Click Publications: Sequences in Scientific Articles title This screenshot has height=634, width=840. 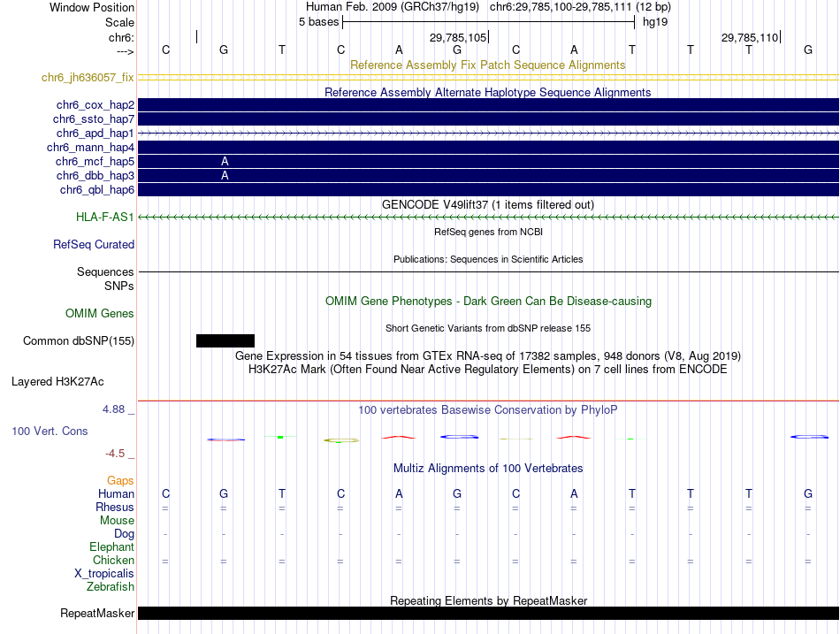488,259
